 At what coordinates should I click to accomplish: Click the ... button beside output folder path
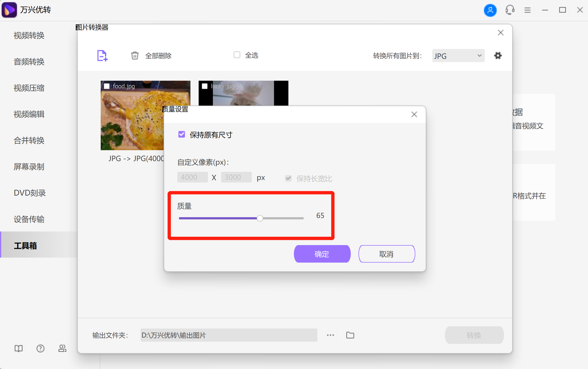330,335
